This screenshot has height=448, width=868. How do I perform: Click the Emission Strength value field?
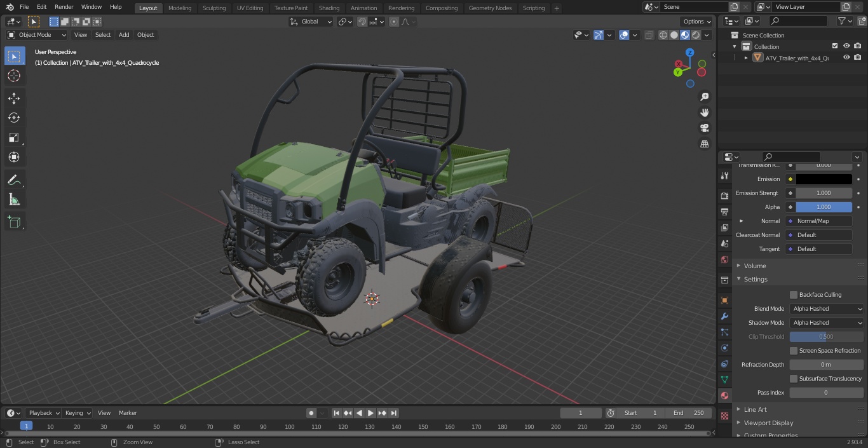tap(824, 193)
